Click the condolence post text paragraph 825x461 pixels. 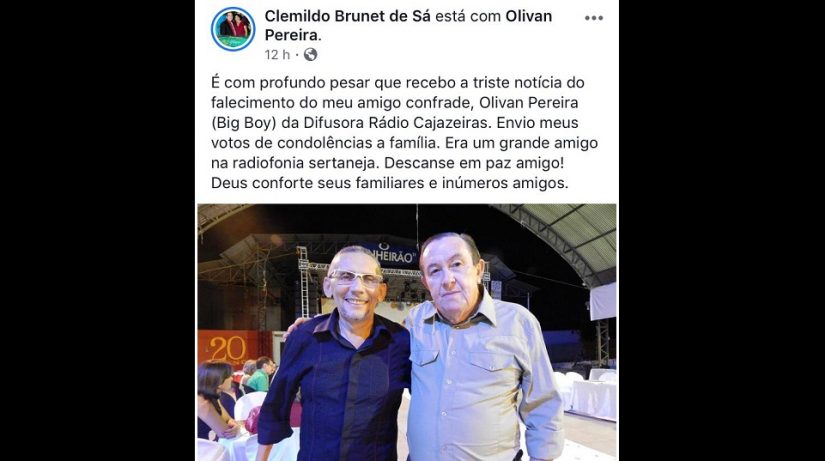point(404,133)
